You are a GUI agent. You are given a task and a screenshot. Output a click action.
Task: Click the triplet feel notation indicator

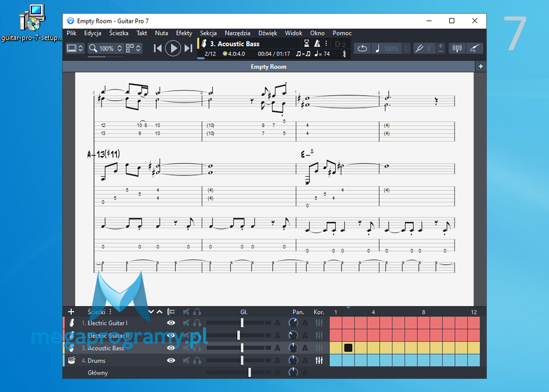tap(303, 54)
